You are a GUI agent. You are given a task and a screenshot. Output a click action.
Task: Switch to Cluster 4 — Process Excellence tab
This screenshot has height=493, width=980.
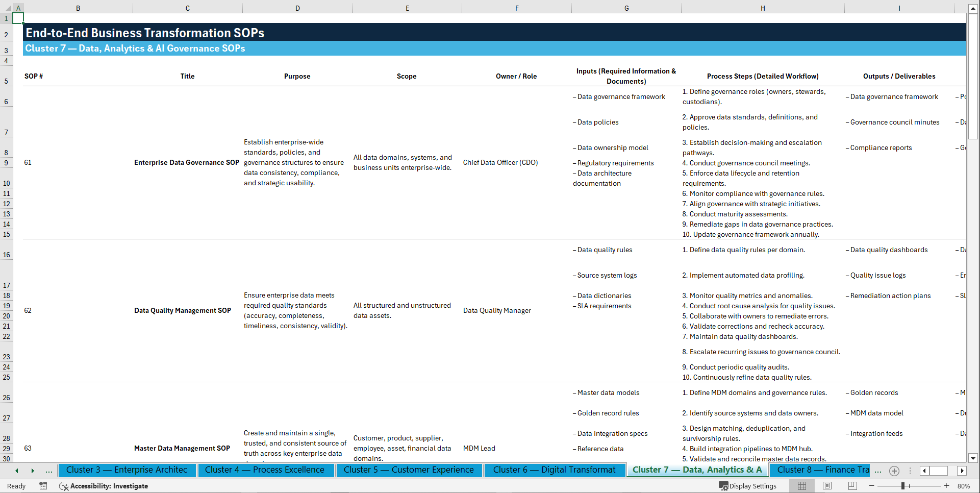[x=266, y=470]
